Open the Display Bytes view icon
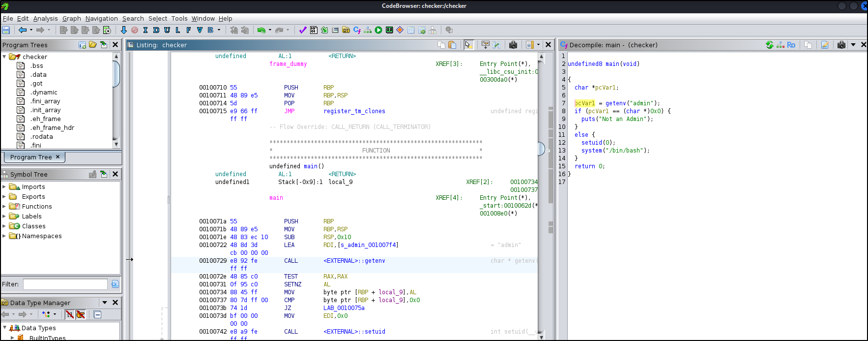This screenshot has height=341, width=868. (x=314, y=30)
